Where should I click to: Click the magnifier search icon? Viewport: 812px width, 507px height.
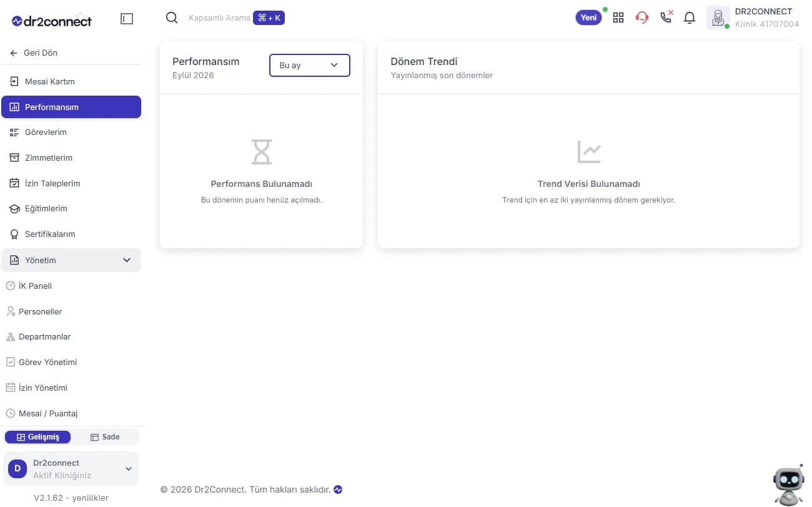tap(172, 18)
